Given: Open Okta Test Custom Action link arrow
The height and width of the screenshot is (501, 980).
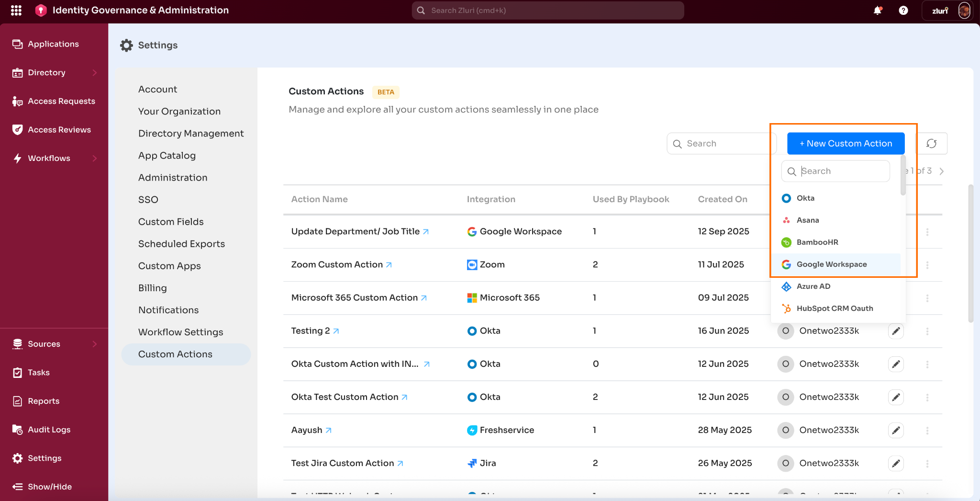Looking at the screenshot, I should [404, 397].
